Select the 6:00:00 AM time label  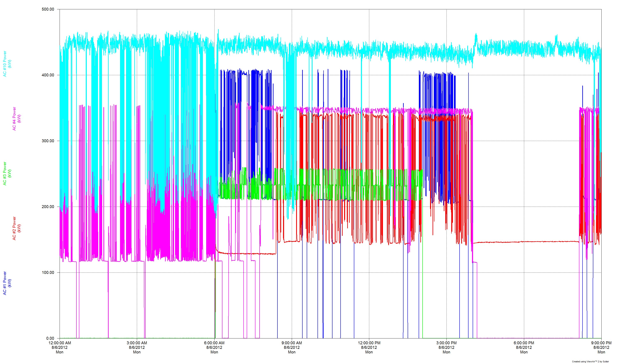(x=214, y=343)
